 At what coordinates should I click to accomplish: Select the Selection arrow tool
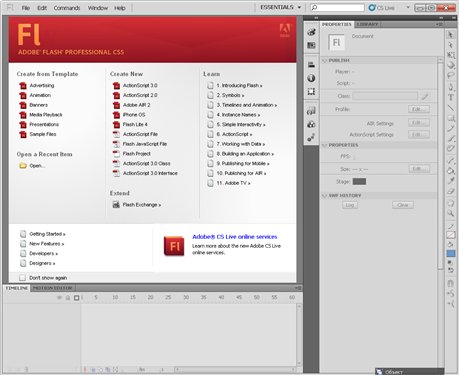click(x=450, y=35)
